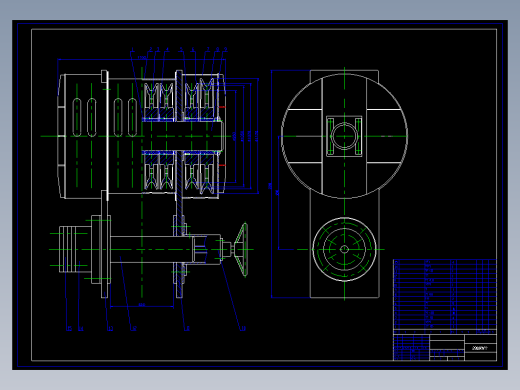Viewport: 520px width, 390px height.
Task: Select part callout number 15
Action: click(69, 329)
